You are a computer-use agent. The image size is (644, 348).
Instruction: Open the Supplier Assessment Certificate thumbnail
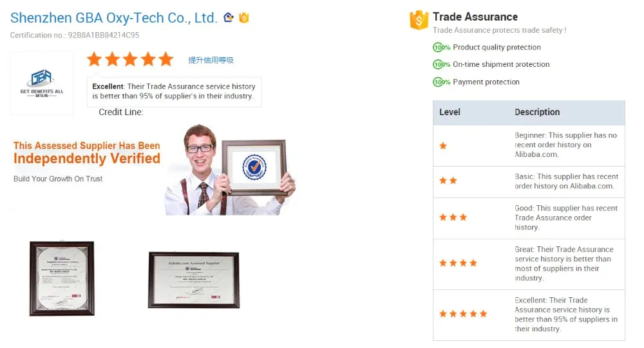click(62, 279)
